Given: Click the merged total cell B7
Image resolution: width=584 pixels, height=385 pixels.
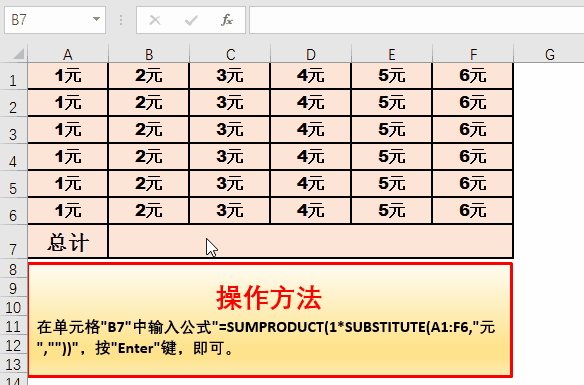Looking at the screenshot, I should click(311, 241).
